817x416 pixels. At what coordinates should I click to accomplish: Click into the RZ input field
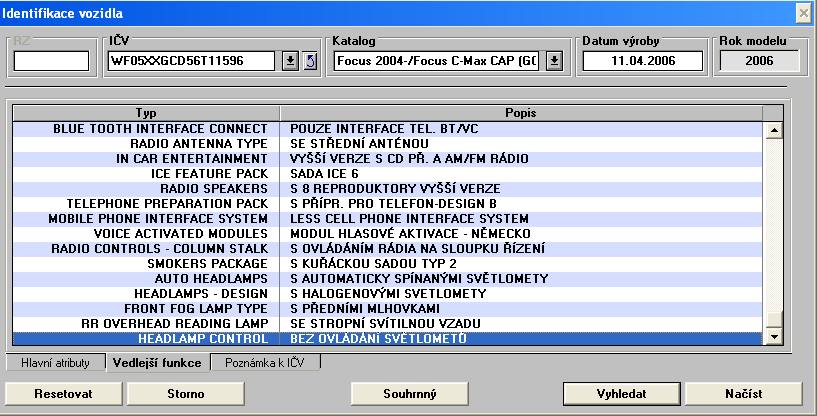tap(51, 62)
